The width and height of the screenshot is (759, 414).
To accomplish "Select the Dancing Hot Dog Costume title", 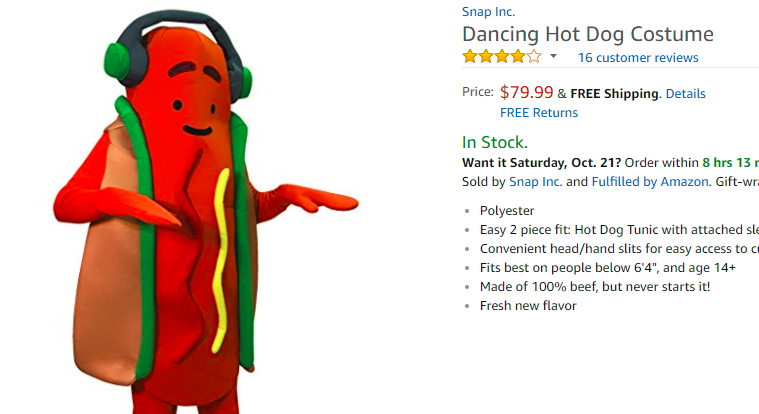I will coord(587,34).
